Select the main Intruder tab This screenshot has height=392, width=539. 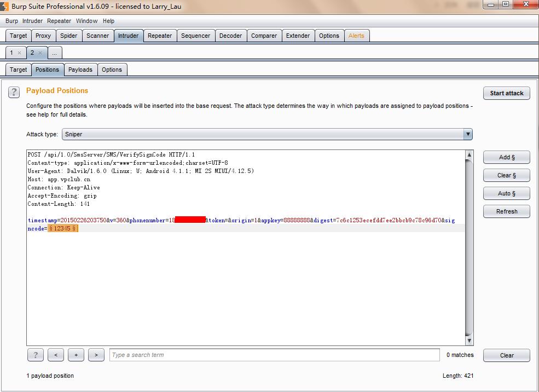tap(128, 36)
